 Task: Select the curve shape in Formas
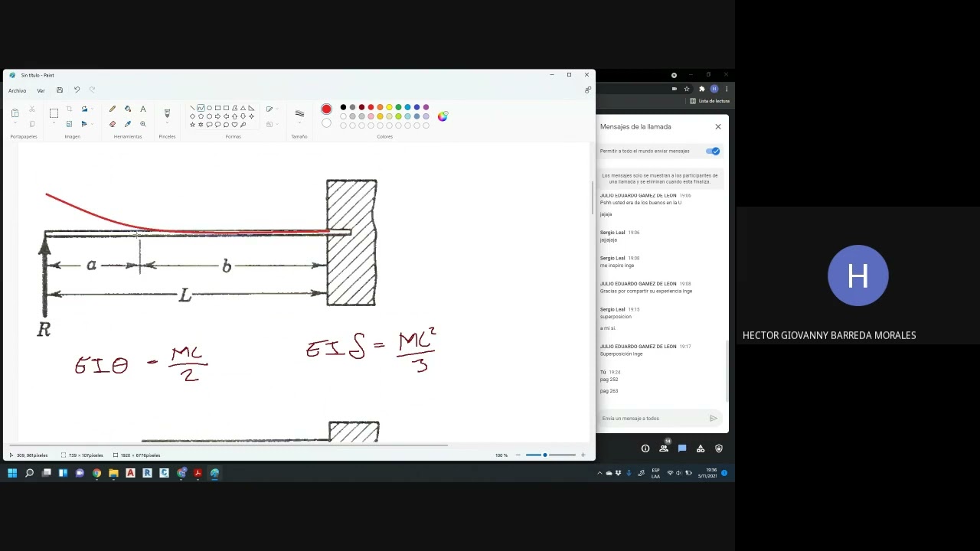click(x=200, y=108)
